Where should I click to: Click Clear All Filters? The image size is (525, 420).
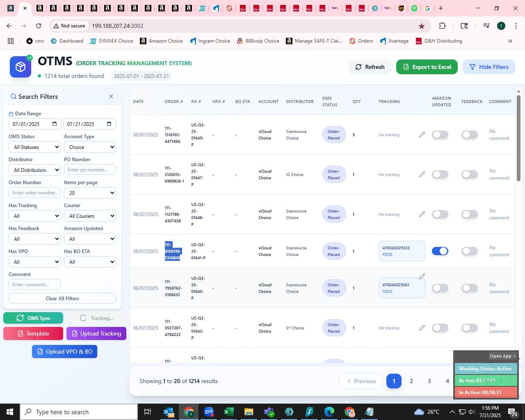(x=62, y=298)
